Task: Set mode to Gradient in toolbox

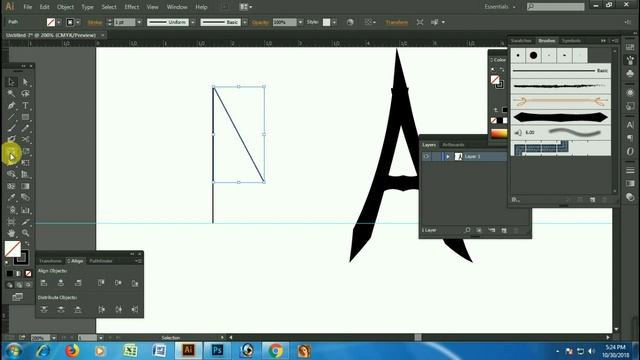Action: (x=19, y=273)
